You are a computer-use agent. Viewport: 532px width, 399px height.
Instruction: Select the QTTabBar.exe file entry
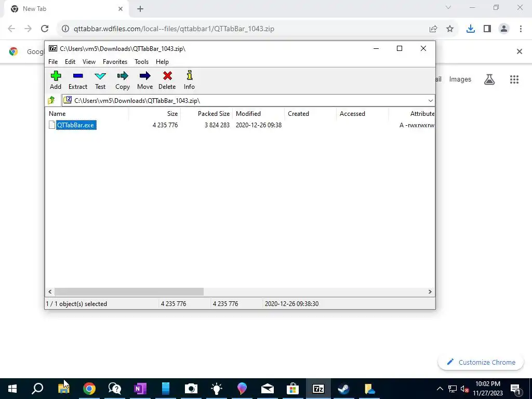(x=76, y=125)
